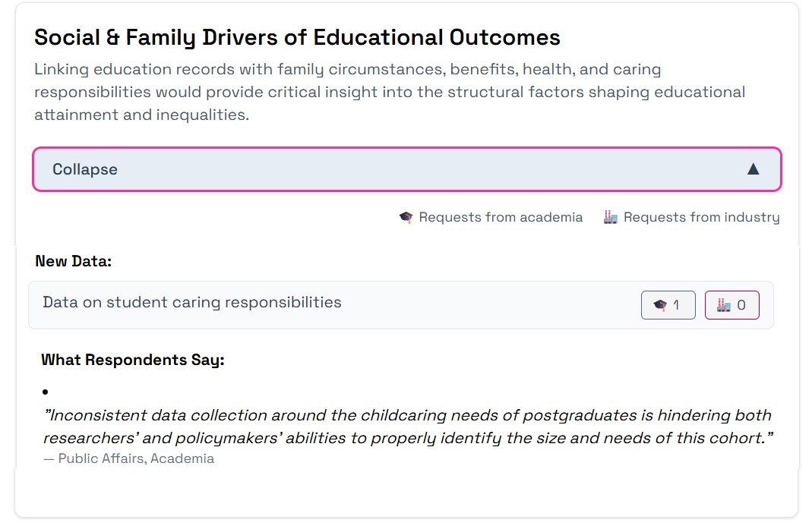Click the "Social & Family Drivers" heading

[297, 37]
